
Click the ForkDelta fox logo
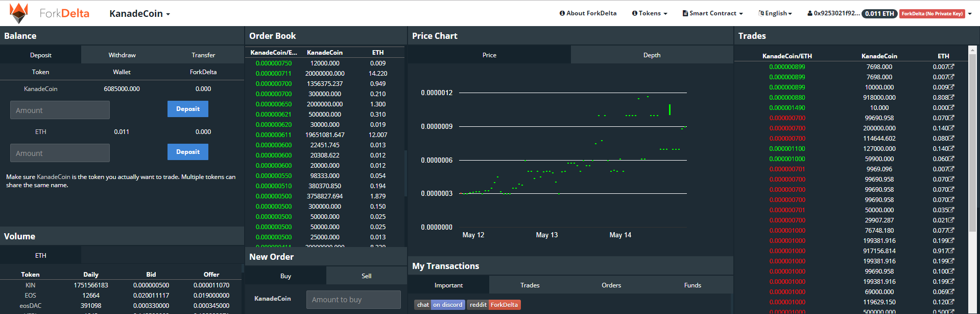click(x=19, y=13)
